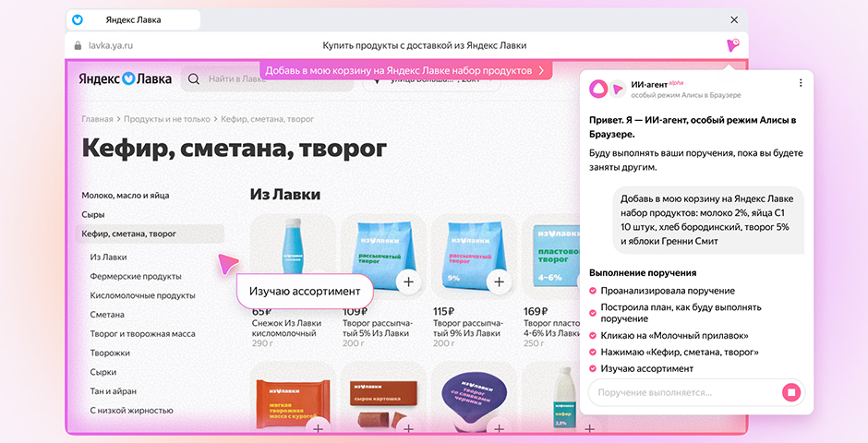Open Молоко, масло и яйца category
This screenshot has height=443, width=868.
126,196
